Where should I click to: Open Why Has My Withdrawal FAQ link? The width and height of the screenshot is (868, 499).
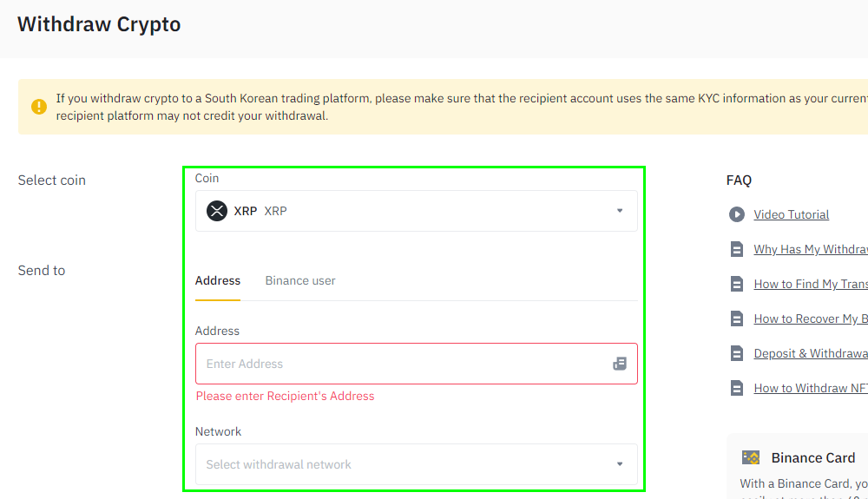[811, 250]
